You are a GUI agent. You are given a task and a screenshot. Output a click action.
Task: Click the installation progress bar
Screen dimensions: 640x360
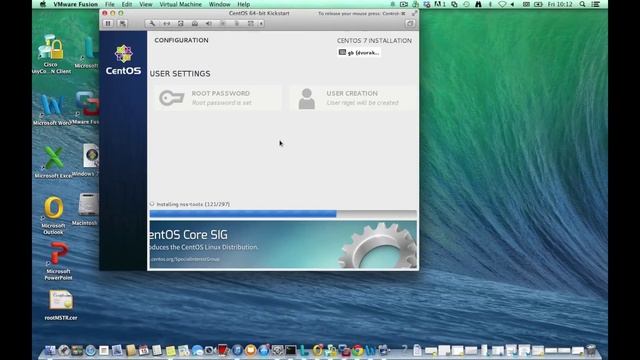[x=283, y=214]
